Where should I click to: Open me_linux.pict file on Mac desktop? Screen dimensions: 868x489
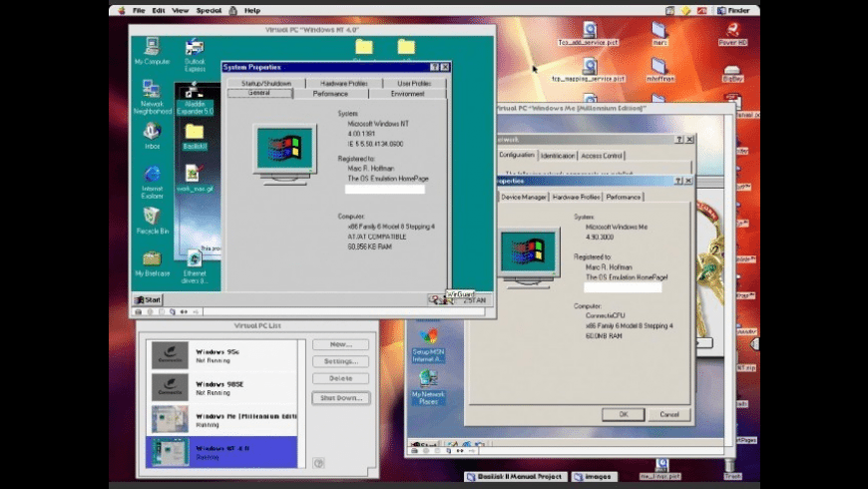(x=660, y=468)
